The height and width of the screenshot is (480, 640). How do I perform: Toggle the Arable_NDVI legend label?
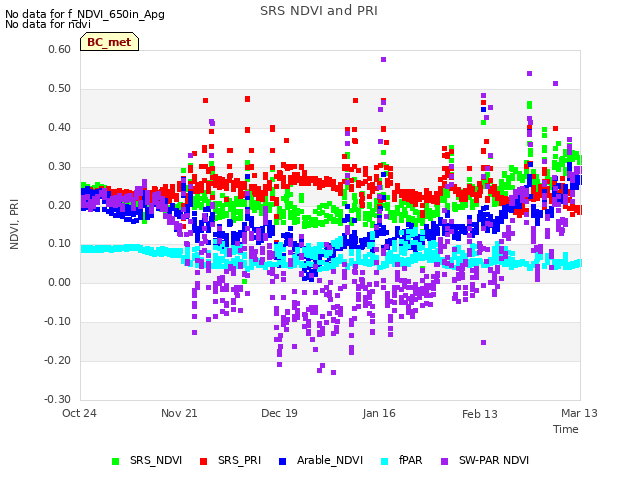[x=330, y=460]
